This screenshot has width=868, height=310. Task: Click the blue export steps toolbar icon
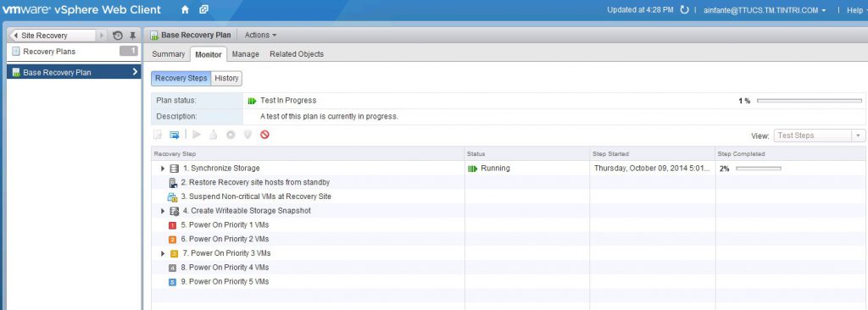[175, 135]
